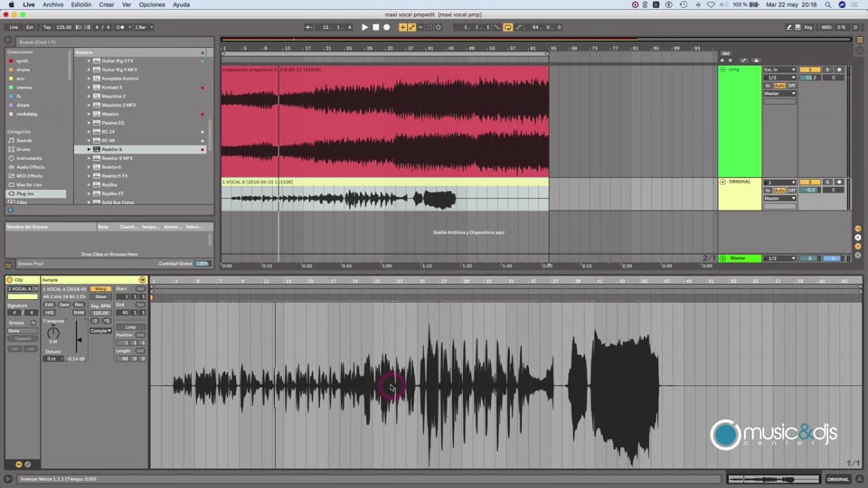
Task: Open the 1 Bar quantization dropdown
Action: 144,27
